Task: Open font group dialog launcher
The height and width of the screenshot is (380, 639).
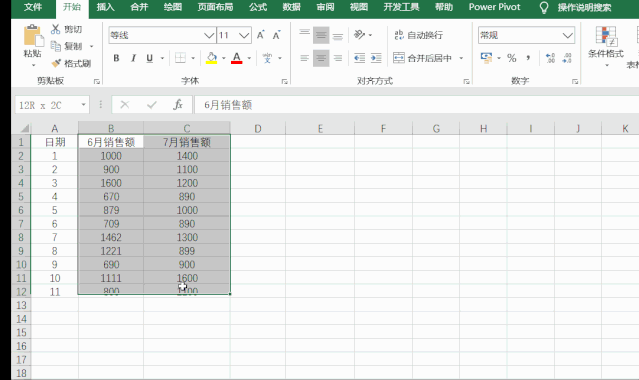Action: tap(284, 82)
